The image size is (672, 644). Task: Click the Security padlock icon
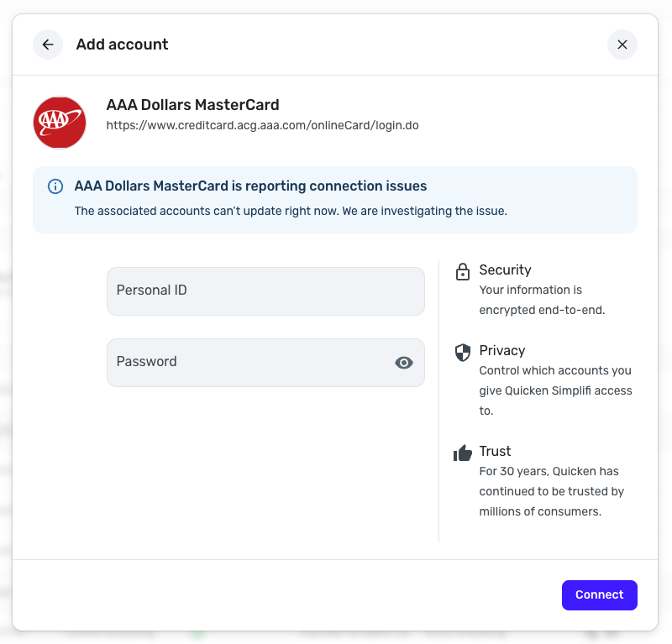pyautogui.click(x=462, y=271)
